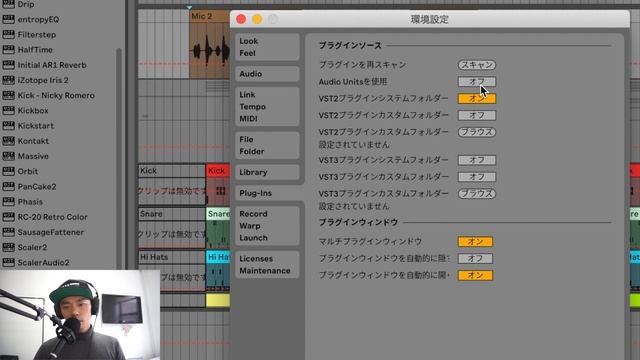640x360 pixels.
Task: Click the plug-in icon beside Kick - Nicky Romero
Action: 8,95
